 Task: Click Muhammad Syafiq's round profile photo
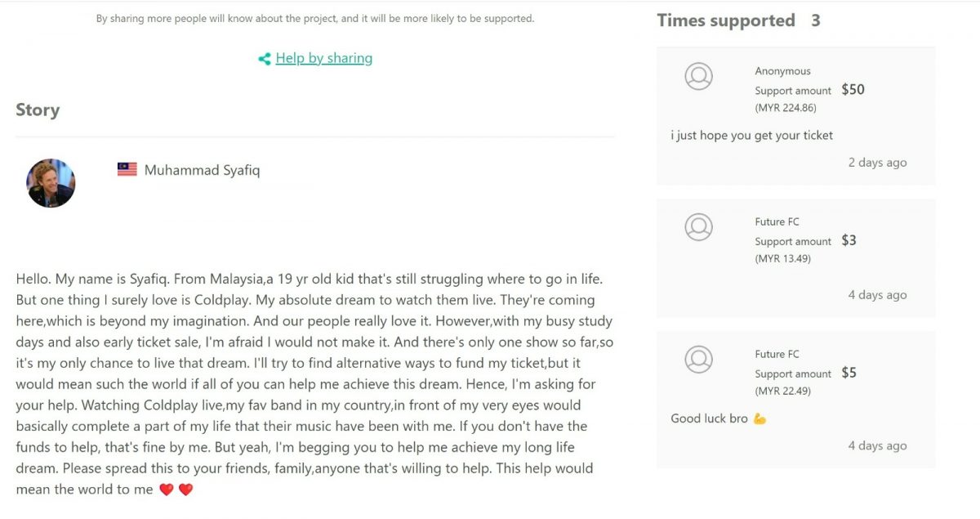(51, 183)
